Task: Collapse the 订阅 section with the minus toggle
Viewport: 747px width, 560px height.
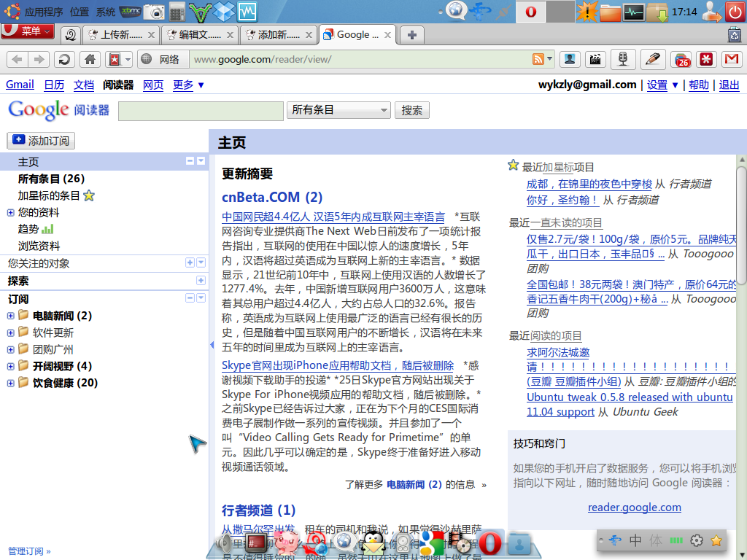Action: [190, 298]
